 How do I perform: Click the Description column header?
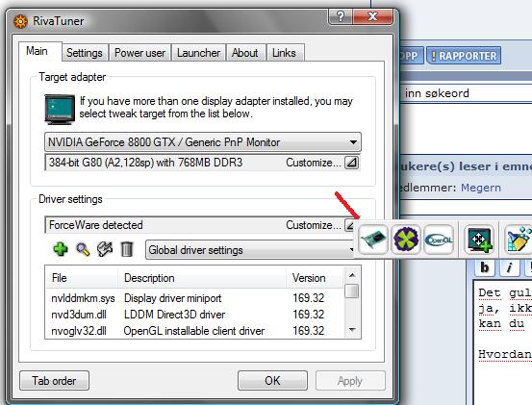202,278
